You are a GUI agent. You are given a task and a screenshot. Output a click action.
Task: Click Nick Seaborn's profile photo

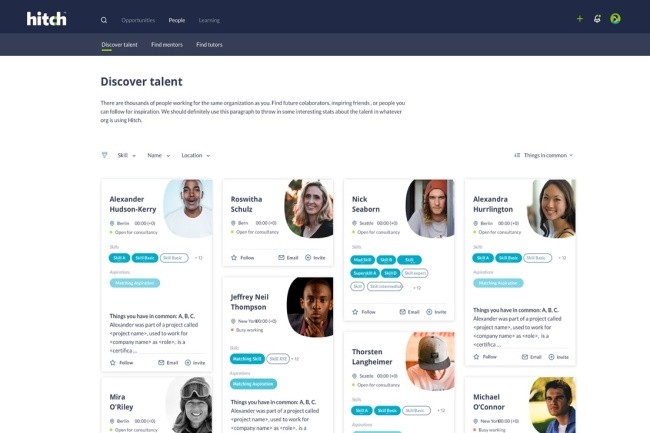click(x=430, y=208)
